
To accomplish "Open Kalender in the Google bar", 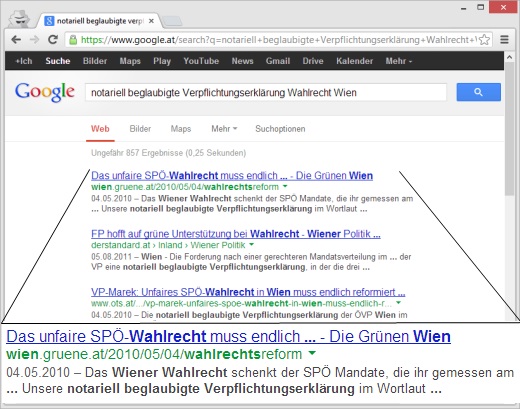I will pyautogui.click(x=354, y=61).
